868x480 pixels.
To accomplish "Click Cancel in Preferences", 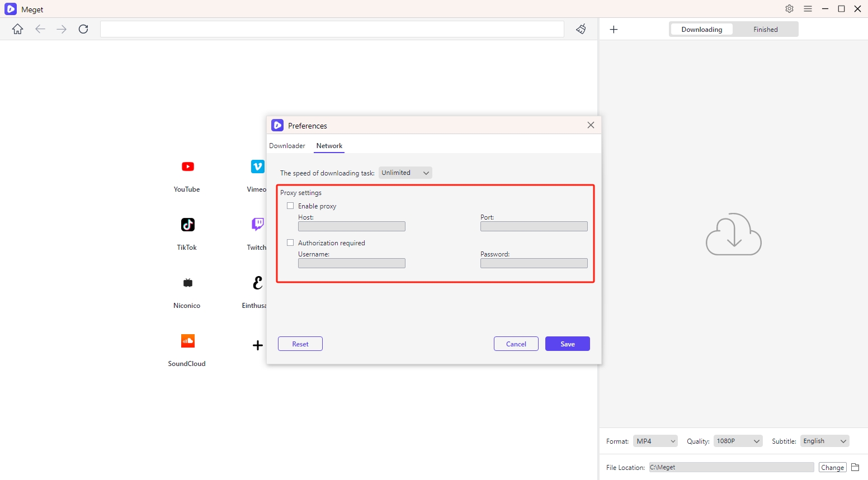I will [516, 344].
